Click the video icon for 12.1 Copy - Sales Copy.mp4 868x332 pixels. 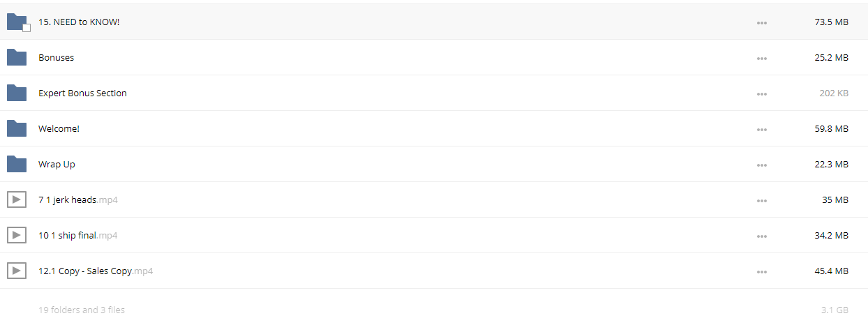pyautogui.click(x=16, y=271)
